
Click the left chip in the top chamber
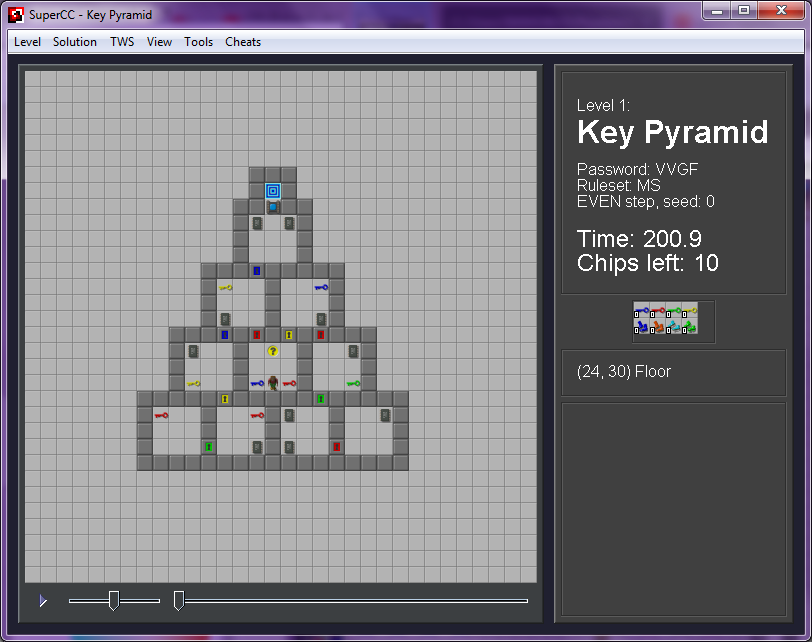coord(257,223)
